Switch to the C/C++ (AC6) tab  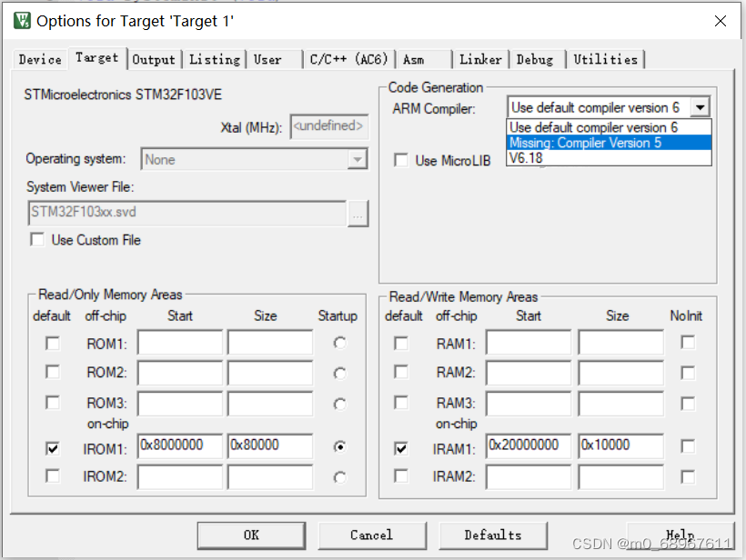pyautogui.click(x=348, y=60)
